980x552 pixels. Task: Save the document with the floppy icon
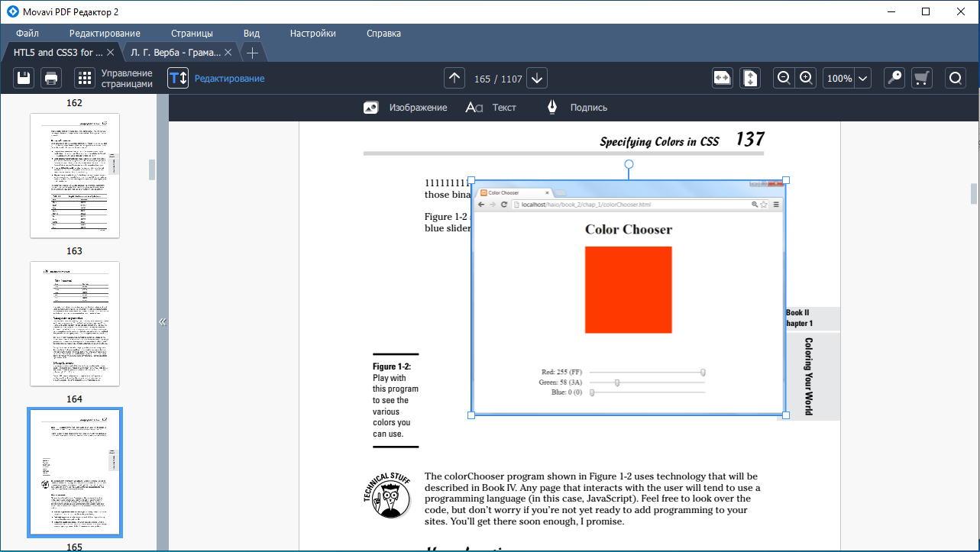[24, 78]
